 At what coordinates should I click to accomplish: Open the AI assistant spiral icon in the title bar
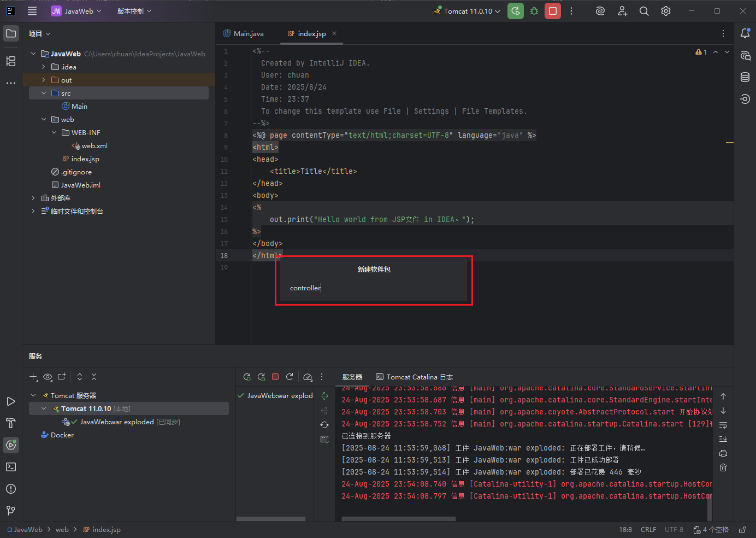point(600,11)
